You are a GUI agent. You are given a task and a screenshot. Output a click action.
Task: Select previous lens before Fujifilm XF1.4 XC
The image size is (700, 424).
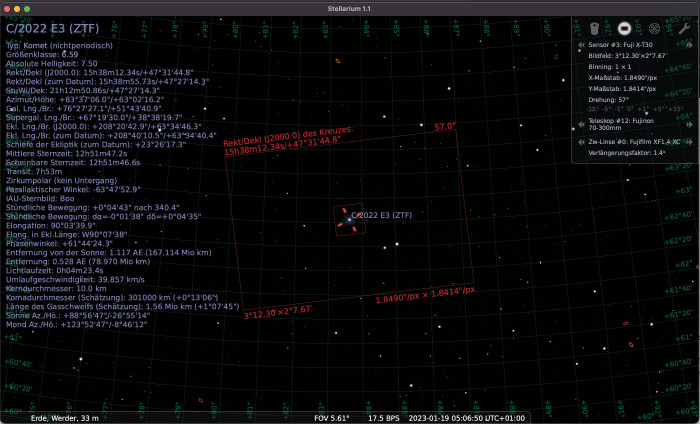(x=580, y=142)
